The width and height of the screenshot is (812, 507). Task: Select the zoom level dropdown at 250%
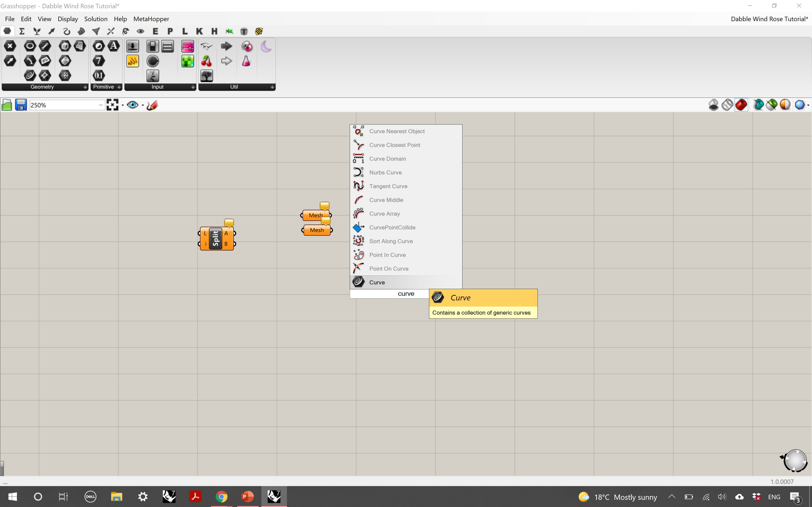[x=66, y=105]
